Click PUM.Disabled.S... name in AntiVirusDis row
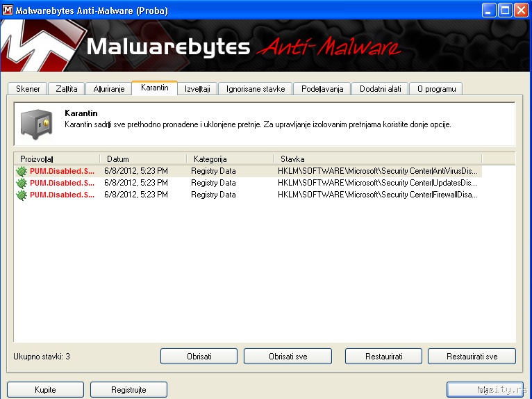Screen dimensions: 532x399 pos(62,171)
